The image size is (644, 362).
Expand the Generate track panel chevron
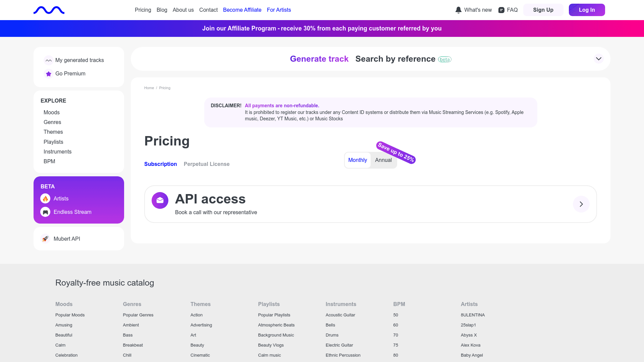click(x=598, y=59)
